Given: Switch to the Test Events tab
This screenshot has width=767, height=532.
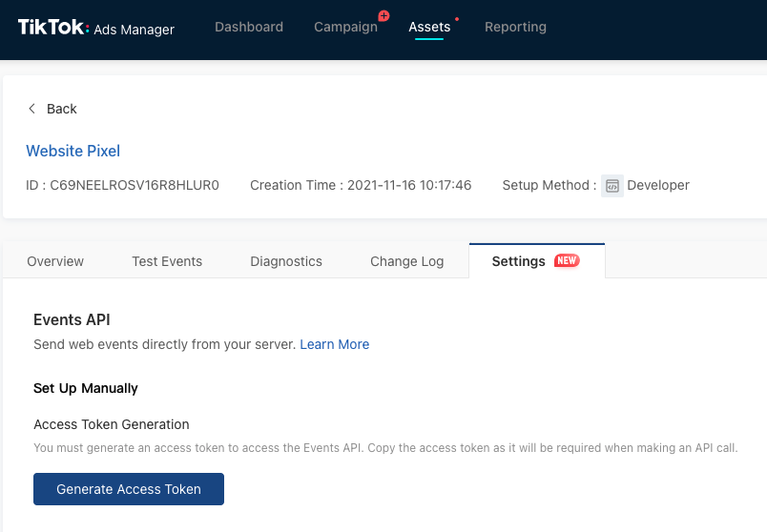Looking at the screenshot, I should coord(167,261).
